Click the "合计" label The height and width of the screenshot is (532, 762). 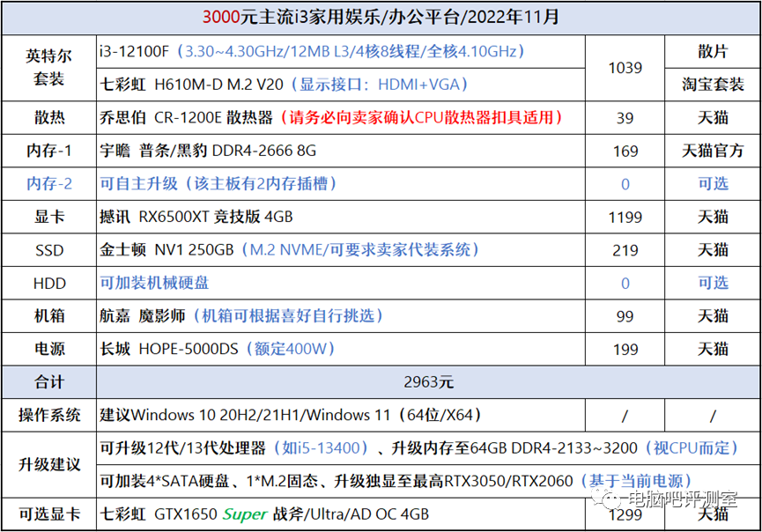[49, 382]
